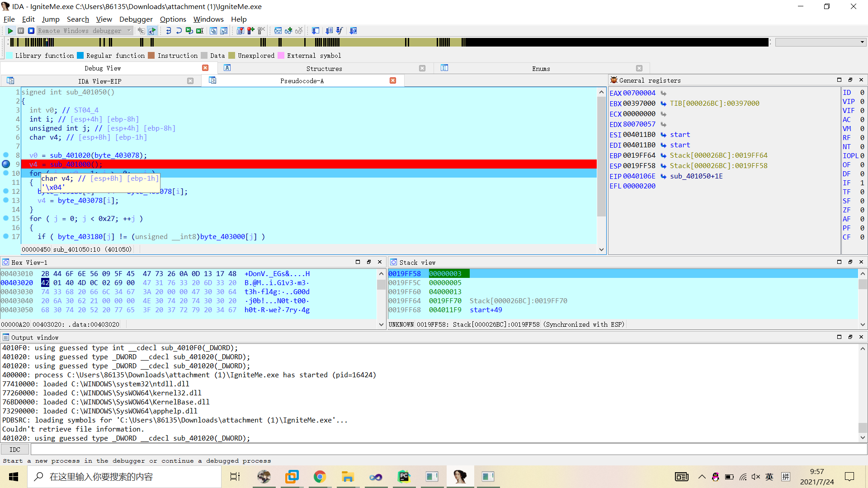Click the Step into toolbar icon

coord(168,31)
